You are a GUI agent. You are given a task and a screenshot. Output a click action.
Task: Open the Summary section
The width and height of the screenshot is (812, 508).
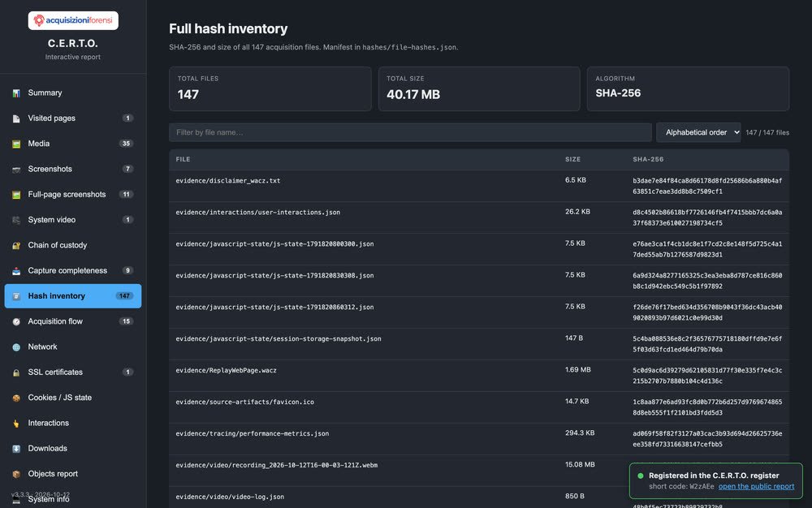(x=73, y=93)
